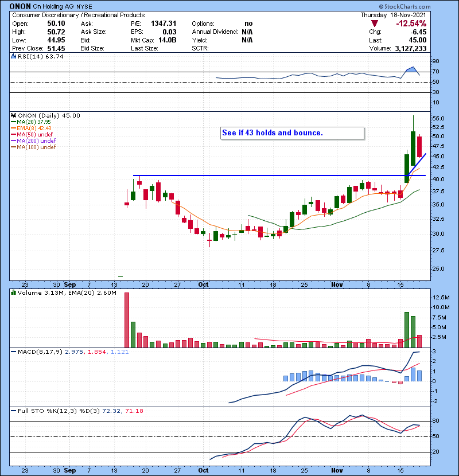This screenshot has width=459, height=476.
Task: Select the Open value 50.10
Action: point(56,24)
